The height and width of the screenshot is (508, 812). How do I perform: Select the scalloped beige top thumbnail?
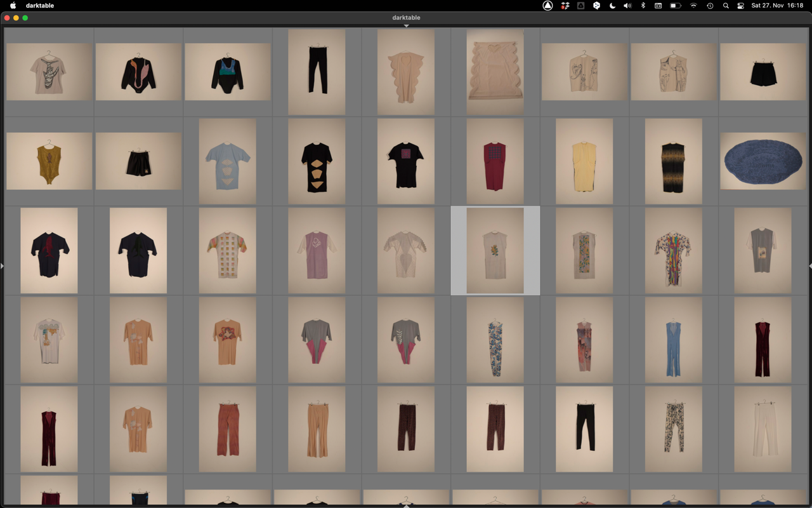click(406, 72)
